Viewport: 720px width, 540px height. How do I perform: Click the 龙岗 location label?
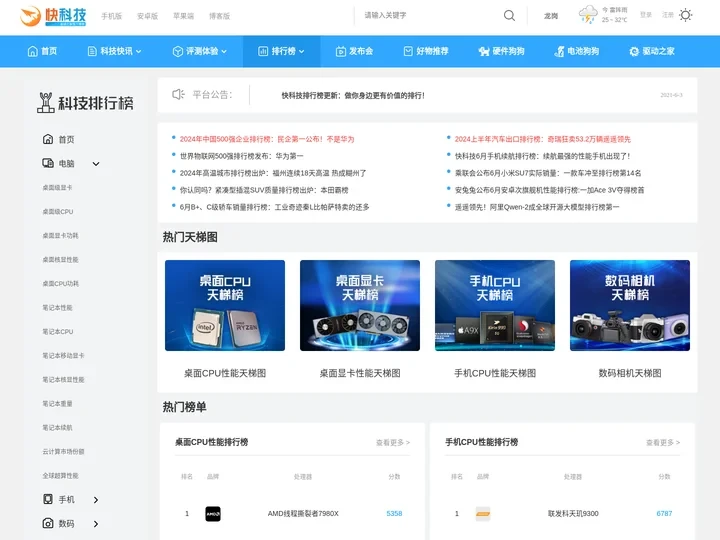[x=551, y=16]
